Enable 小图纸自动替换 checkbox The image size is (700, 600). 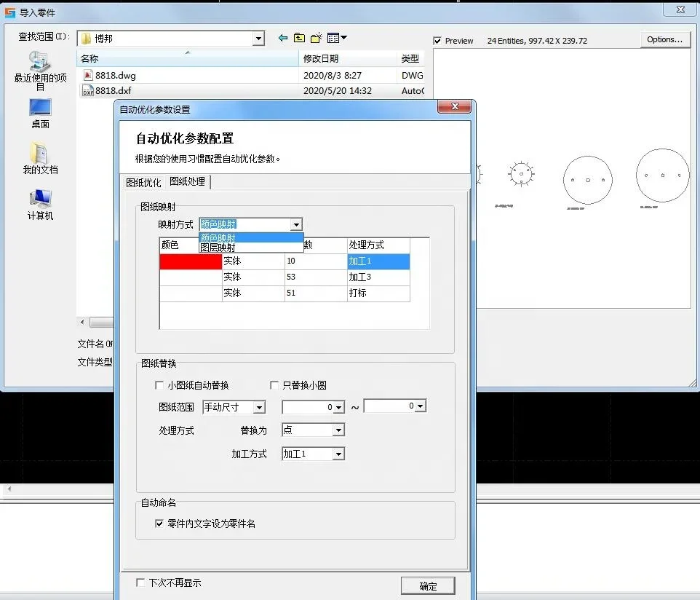click(x=159, y=385)
